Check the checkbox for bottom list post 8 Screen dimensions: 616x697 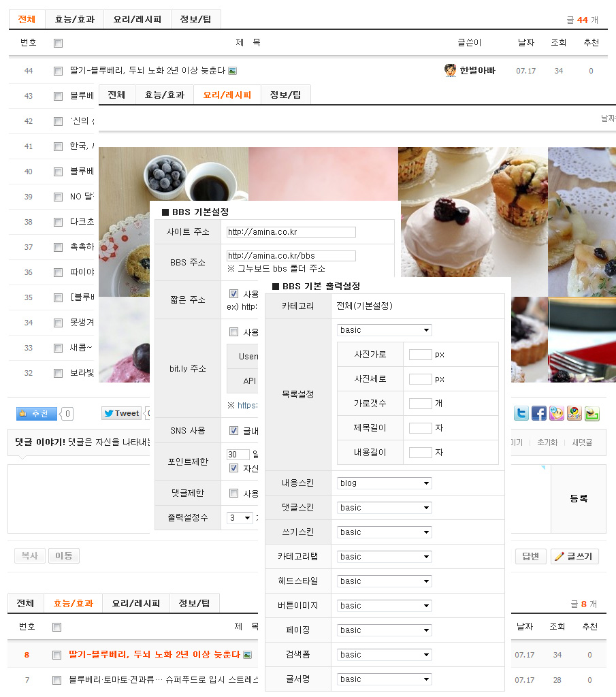coord(56,655)
